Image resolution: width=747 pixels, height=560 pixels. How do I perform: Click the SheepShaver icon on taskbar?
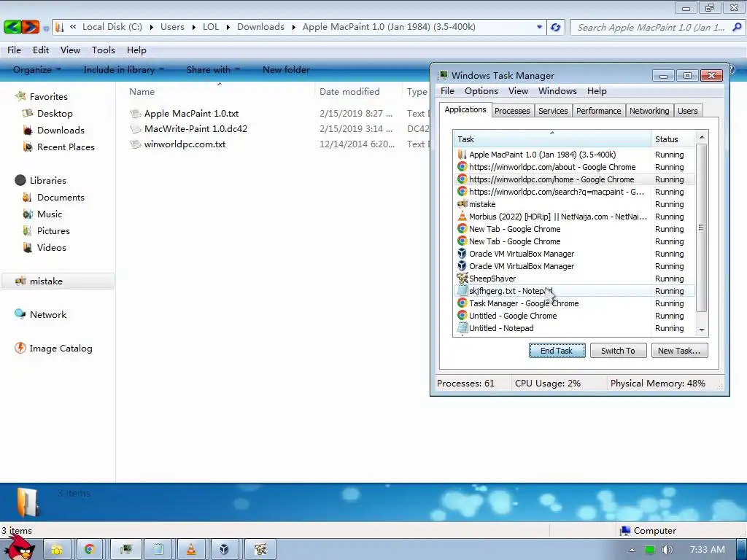coord(260,549)
